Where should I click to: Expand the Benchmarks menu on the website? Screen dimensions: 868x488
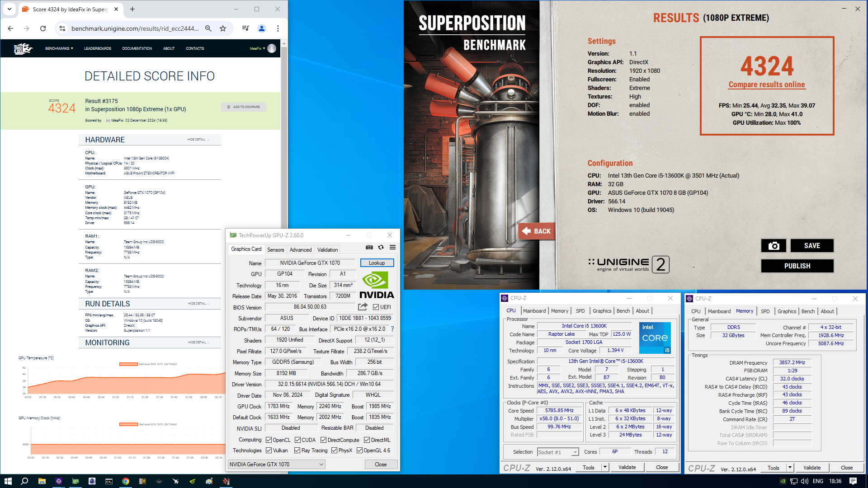click(59, 48)
